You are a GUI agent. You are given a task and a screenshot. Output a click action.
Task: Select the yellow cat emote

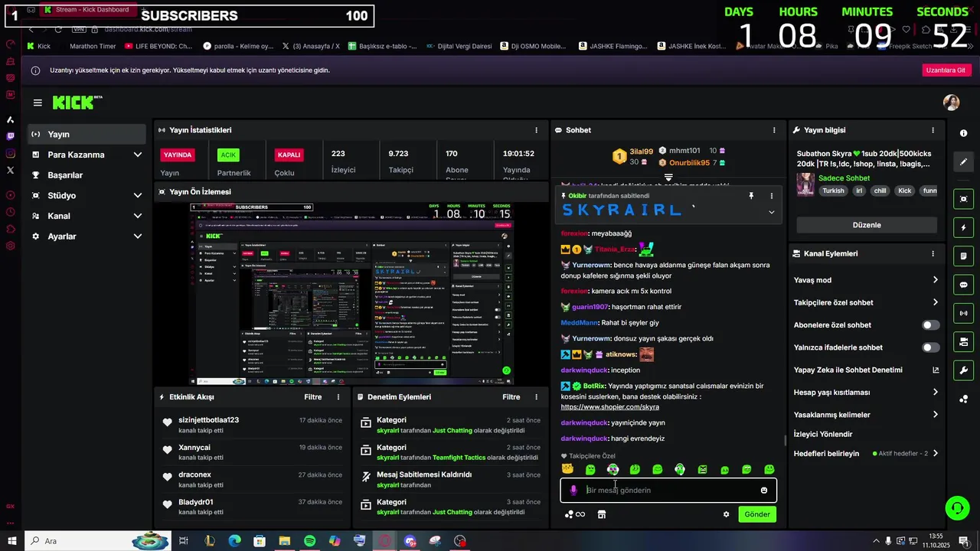(567, 468)
